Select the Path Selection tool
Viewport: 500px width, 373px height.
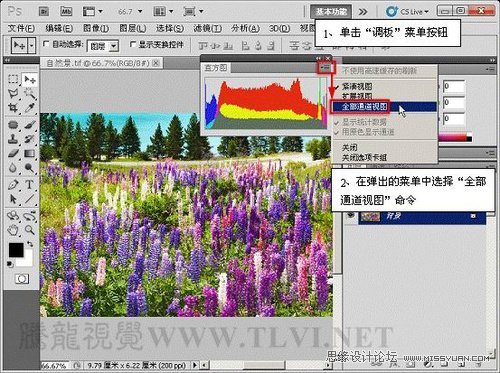pos(13,199)
